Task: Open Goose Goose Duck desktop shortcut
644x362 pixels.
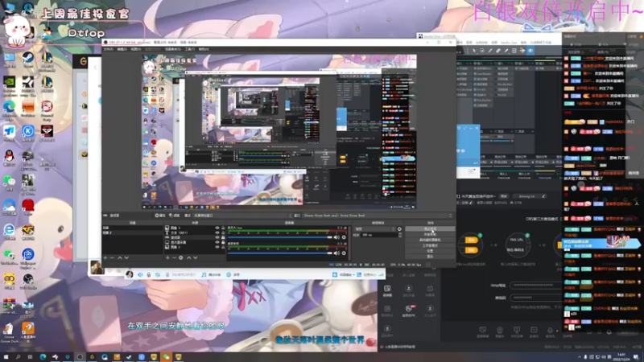Action: tap(9, 332)
